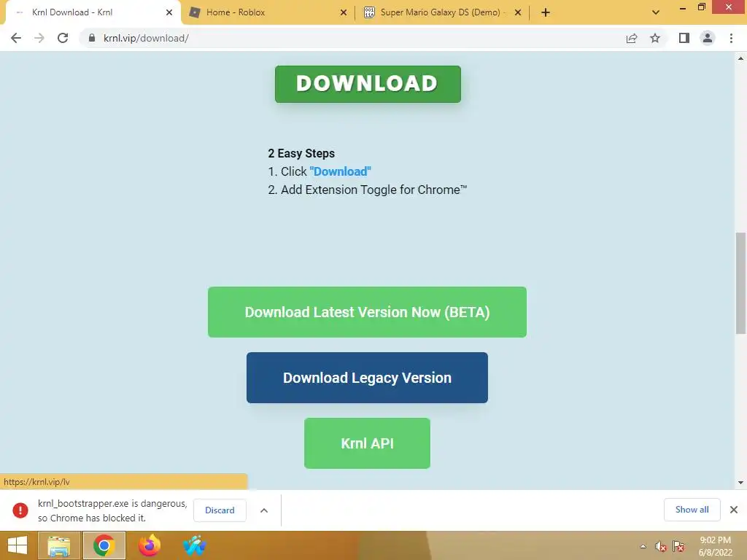The image size is (747, 560).
Task: Minimize the Chrome window
Action: click(x=683, y=7)
